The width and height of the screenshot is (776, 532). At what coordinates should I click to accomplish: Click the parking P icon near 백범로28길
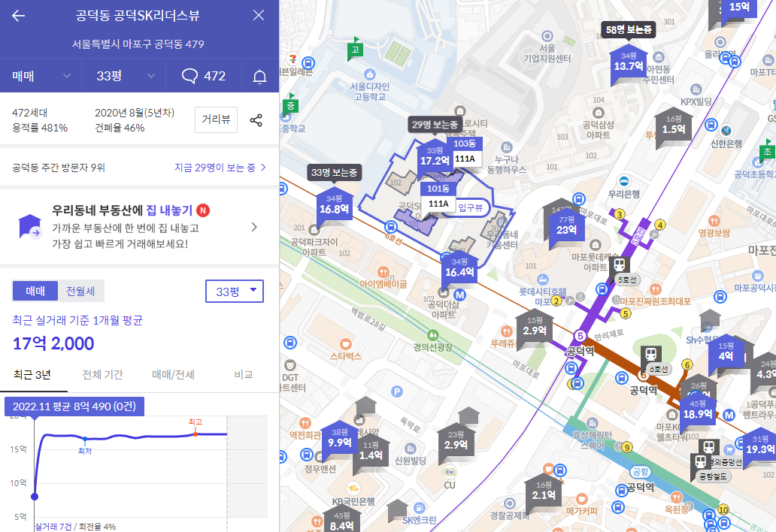[396, 392]
